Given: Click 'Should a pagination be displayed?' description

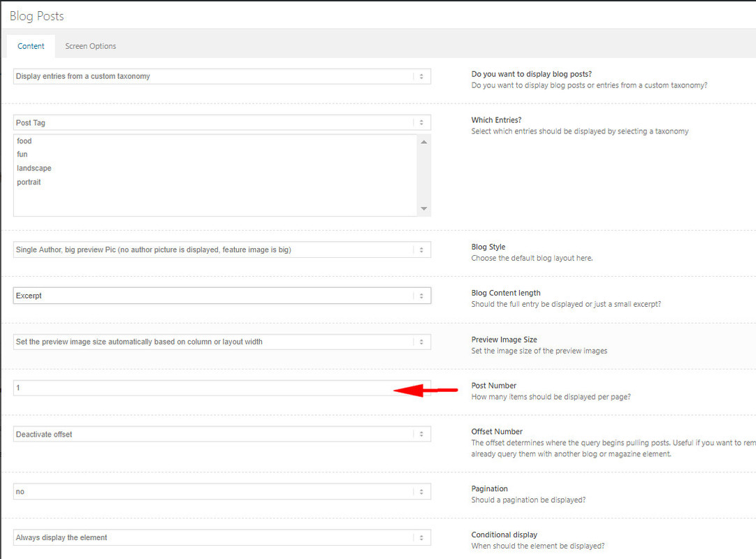Looking at the screenshot, I should (528, 500).
